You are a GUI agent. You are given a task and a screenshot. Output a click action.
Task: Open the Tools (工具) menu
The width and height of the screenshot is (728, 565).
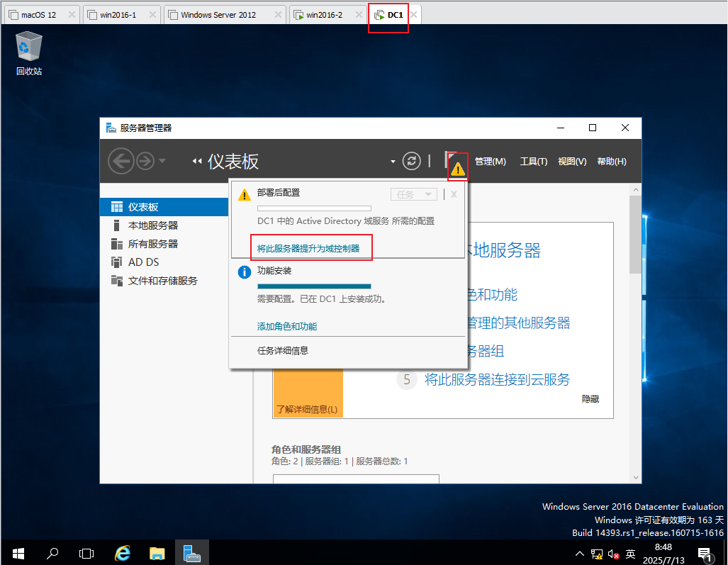point(534,162)
